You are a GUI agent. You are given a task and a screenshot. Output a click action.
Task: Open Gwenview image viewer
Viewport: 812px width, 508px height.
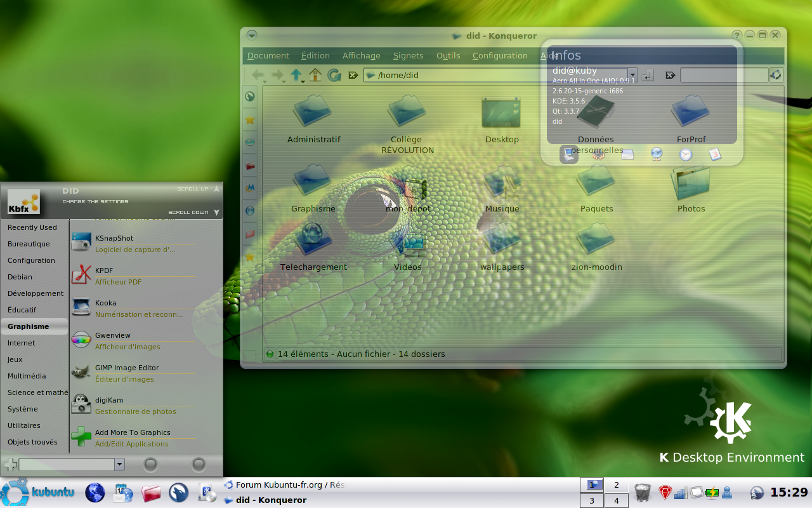[x=133, y=341]
